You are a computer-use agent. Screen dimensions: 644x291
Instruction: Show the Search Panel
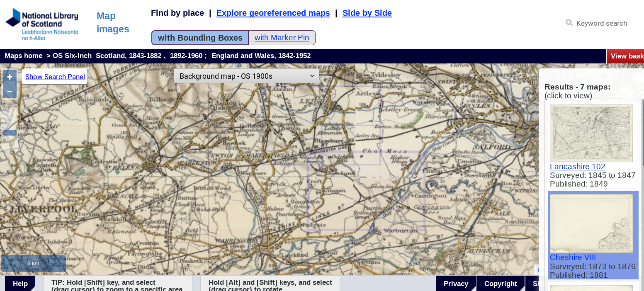click(x=55, y=77)
